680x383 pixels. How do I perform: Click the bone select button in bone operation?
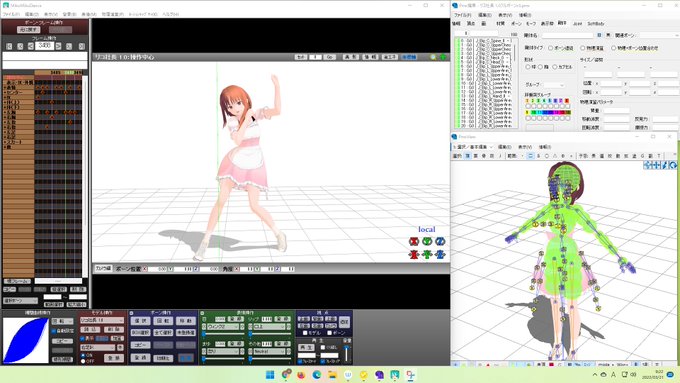tap(141, 321)
